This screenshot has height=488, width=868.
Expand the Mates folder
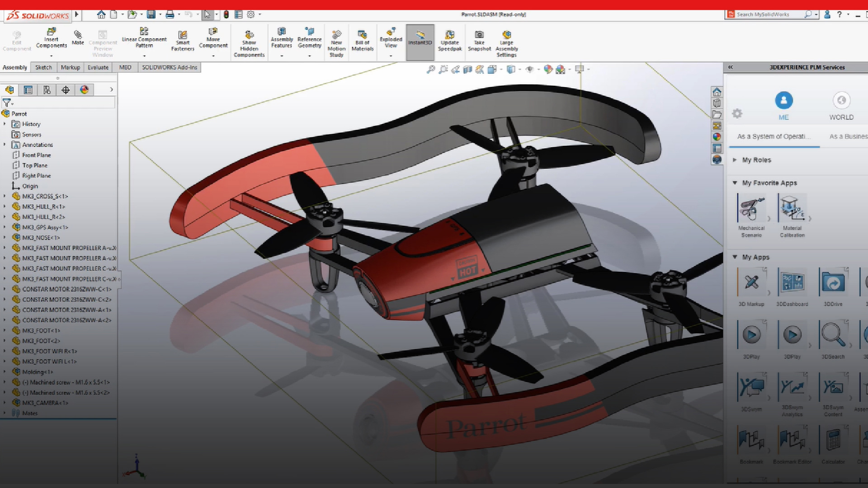(x=5, y=413)
